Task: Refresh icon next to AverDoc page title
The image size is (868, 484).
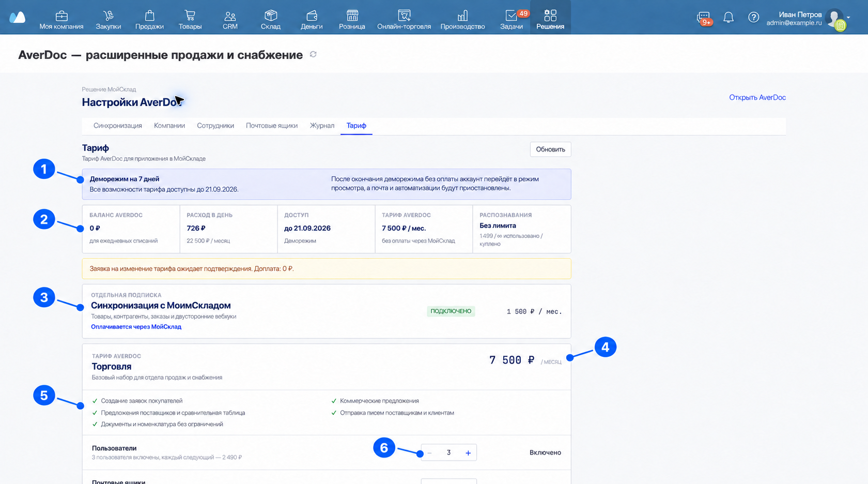Action: click(313, 54)
